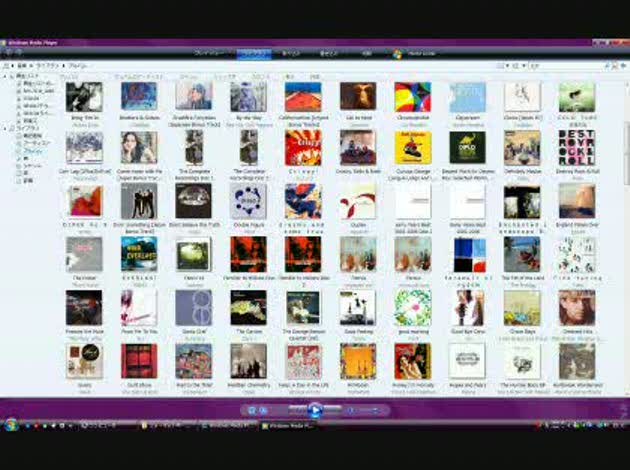The width and height of the screenshot is (630, 470).
Task: Select Album in the library tree
Action: (x=32, y=151)
